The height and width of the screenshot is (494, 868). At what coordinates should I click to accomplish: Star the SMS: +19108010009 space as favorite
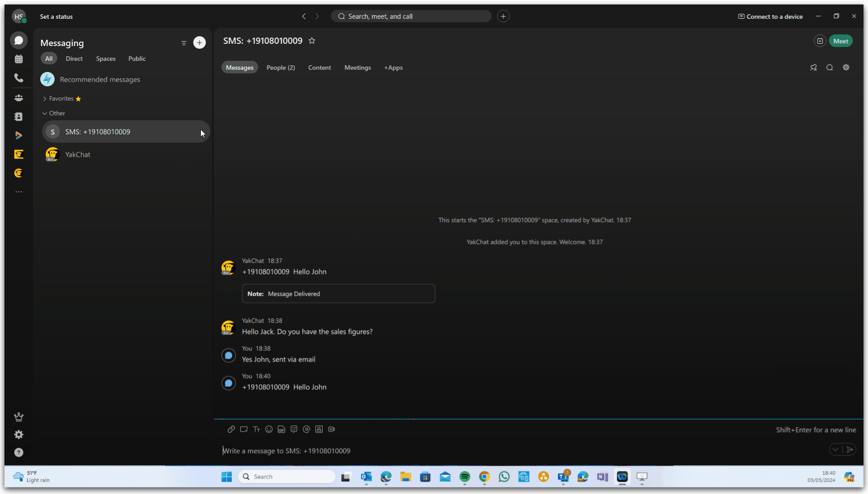tap(312, 41)
